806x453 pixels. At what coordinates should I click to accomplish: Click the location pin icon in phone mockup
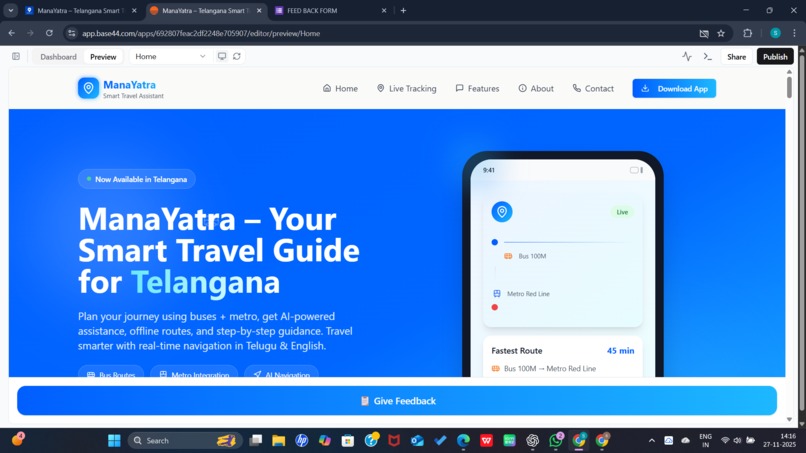(502, 211)
